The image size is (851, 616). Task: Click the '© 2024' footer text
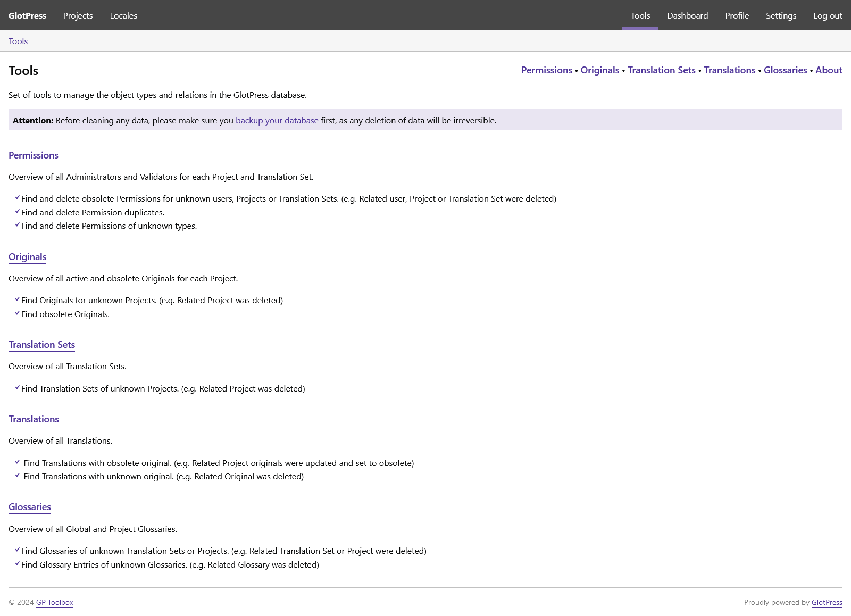[21, 602]
